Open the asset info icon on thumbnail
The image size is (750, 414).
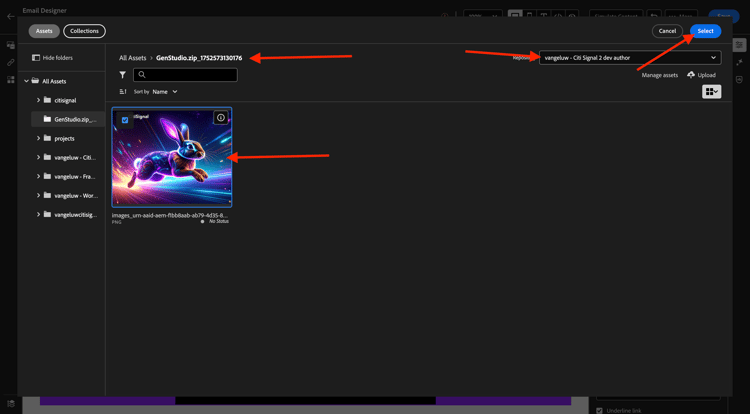[x=221, y=118]
